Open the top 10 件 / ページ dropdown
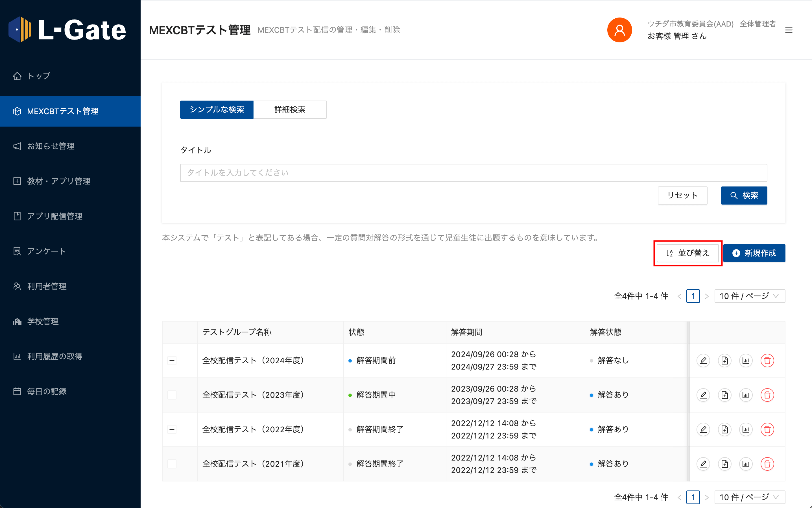The height and width of the screenshot is (508, 812). (750, 296)
